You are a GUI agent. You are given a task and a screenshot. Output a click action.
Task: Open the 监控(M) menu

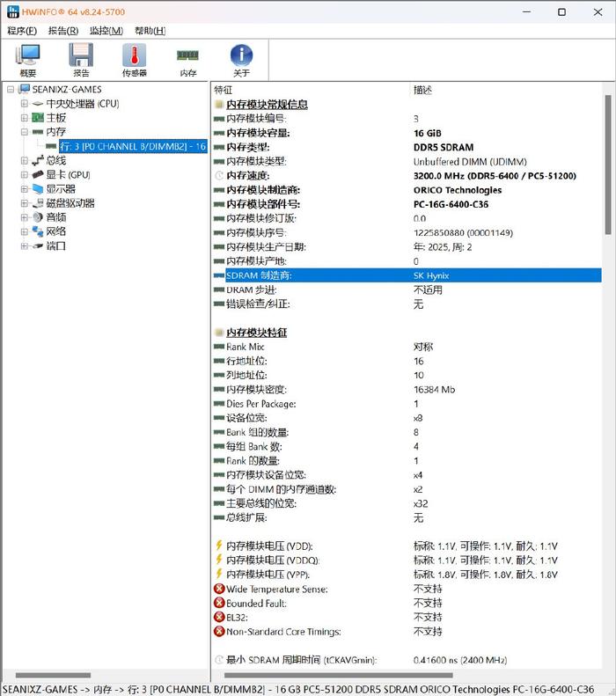pos(106,31)
